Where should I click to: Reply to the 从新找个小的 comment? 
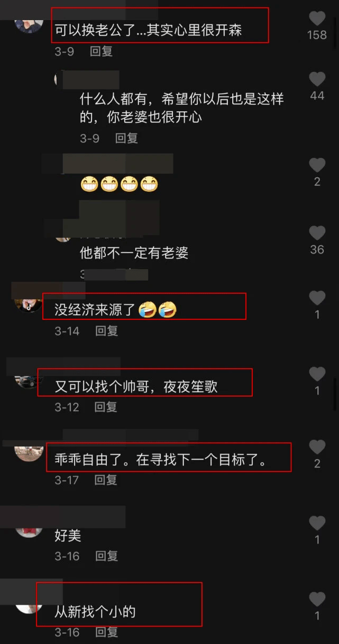106,632
